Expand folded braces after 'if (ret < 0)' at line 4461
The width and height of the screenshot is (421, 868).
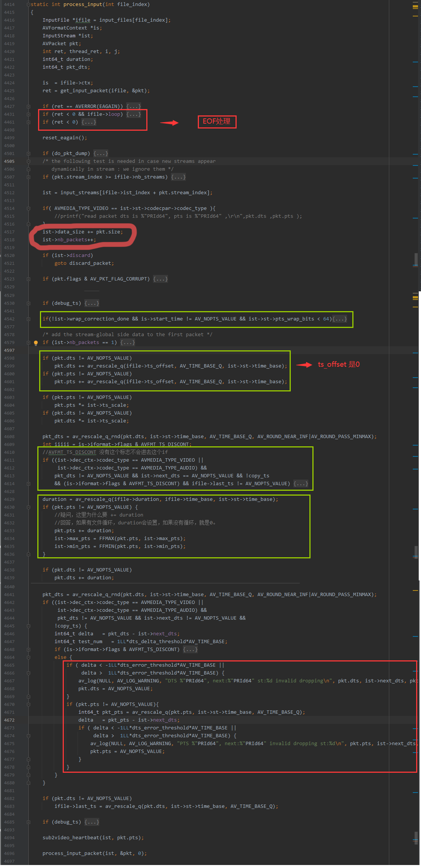pos(89,122)
